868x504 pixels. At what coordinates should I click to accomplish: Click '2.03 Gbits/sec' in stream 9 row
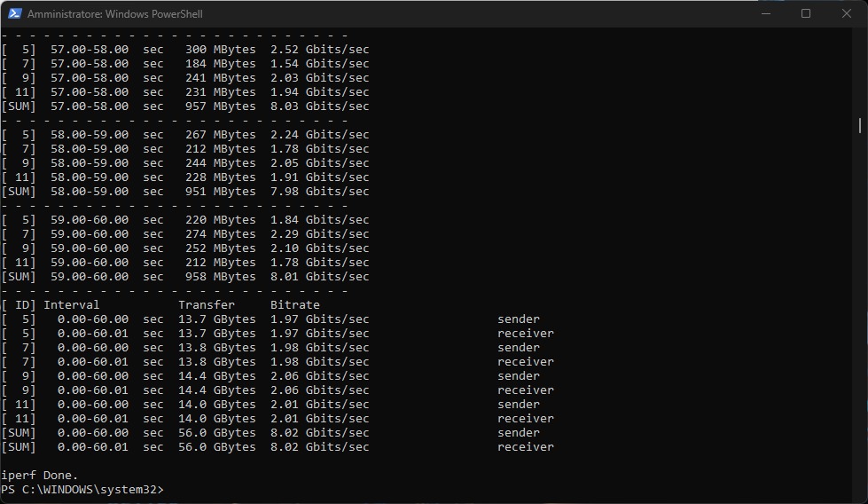[320, 78]
